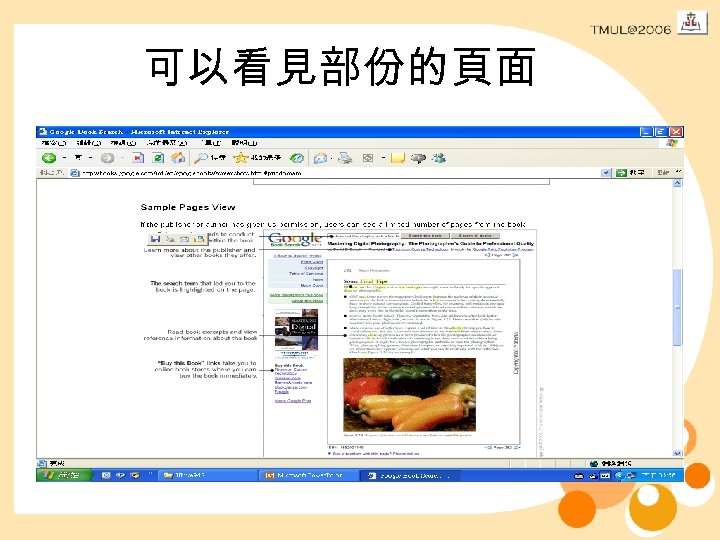
Task: Click the About Google Print link
Action: click(292, 400)
